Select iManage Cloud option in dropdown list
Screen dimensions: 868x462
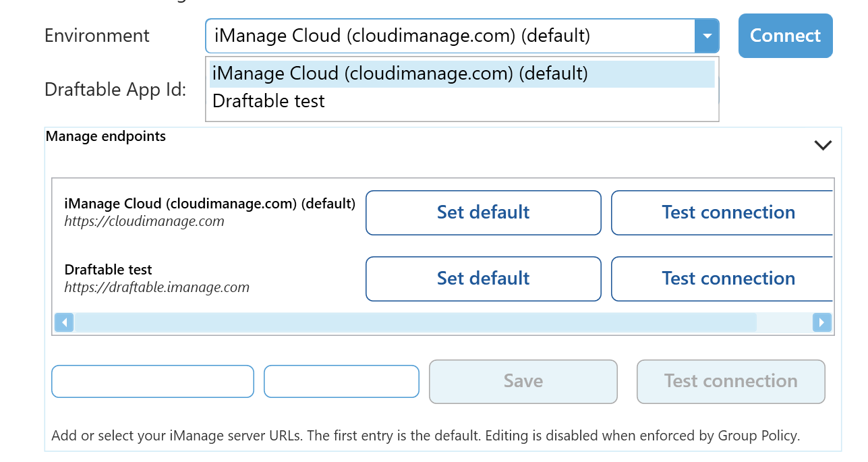(462, 74)
